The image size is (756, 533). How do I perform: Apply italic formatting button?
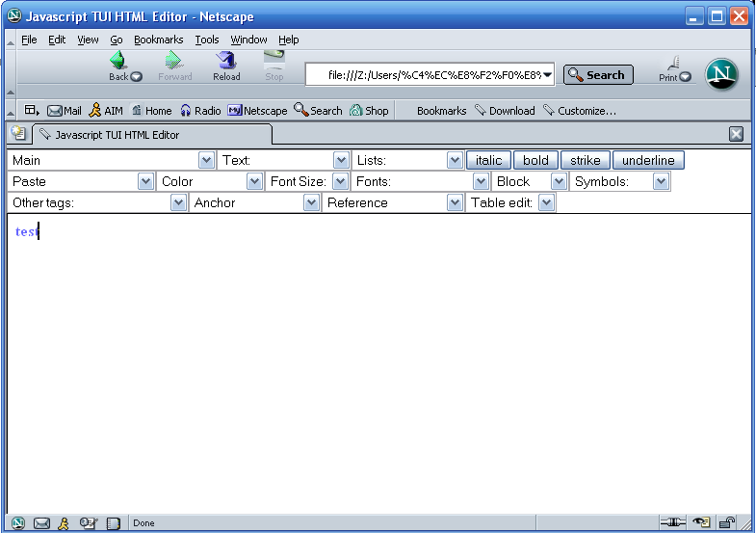coord(488,160)
